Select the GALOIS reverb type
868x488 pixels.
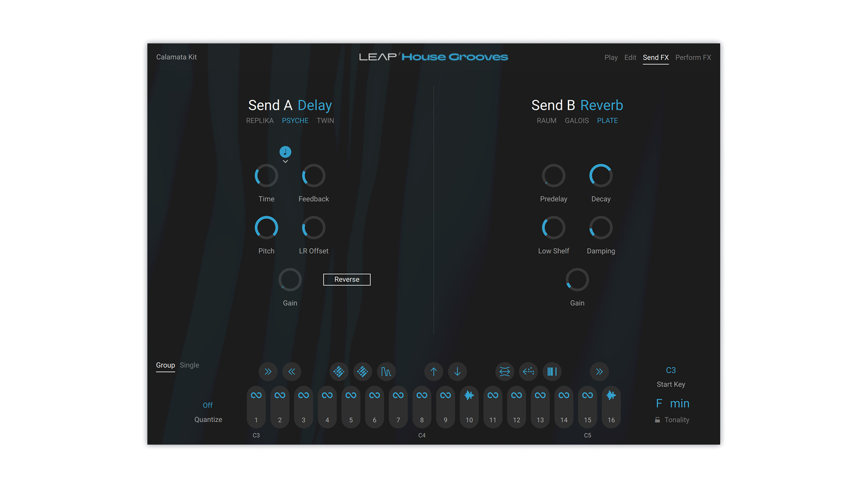pos(576,121)
